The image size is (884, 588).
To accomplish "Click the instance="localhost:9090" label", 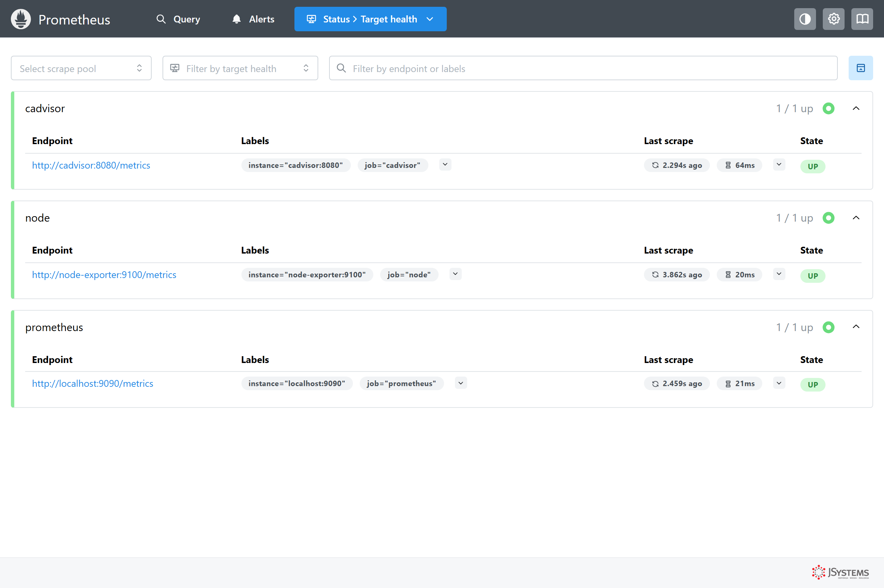I will pyautogui.click(x=297, y=384).
